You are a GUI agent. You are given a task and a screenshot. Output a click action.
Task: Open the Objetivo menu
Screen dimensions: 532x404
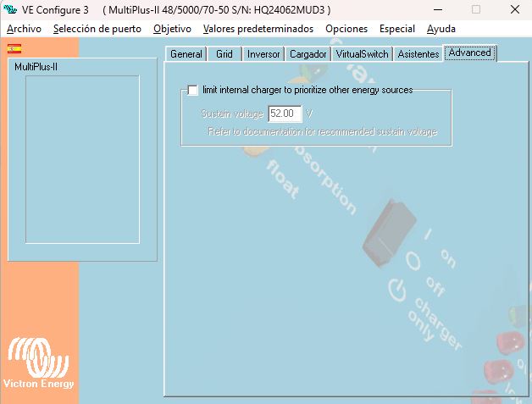[172, 29]
